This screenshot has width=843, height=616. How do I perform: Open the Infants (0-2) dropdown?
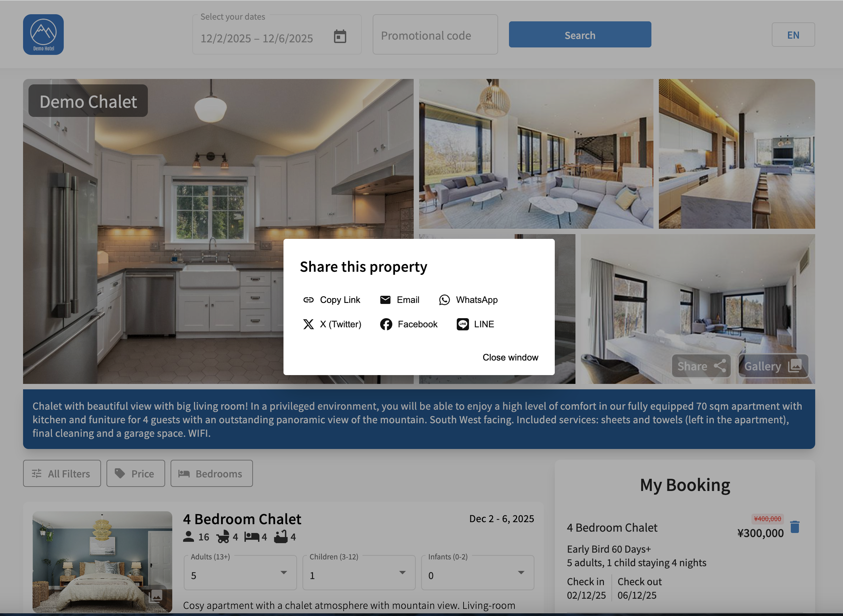477,573
